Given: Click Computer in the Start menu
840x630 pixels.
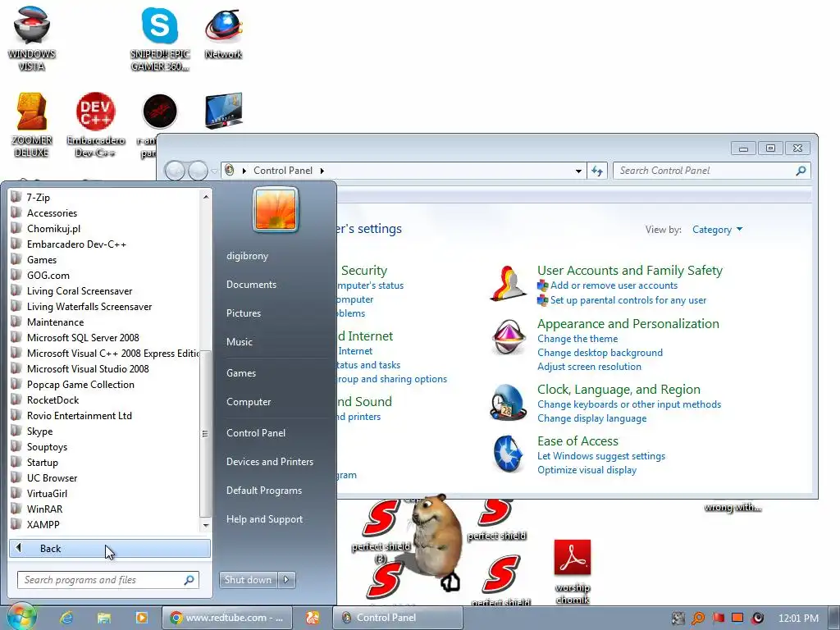Looking at the screenshot, I should pyautogui.click(x=249, y=402).
